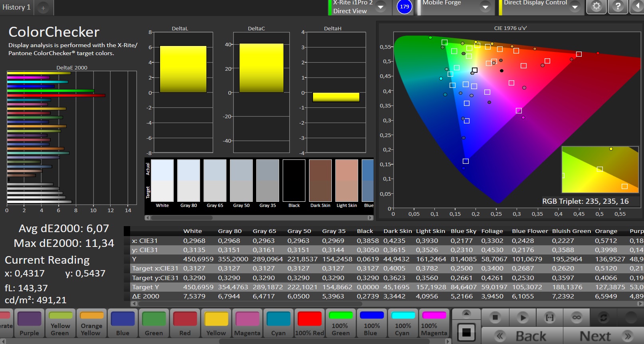The image size is (644, 344).
Task: Start reading series with the play button
Action: pyautogui.click(x=522, y=318)
